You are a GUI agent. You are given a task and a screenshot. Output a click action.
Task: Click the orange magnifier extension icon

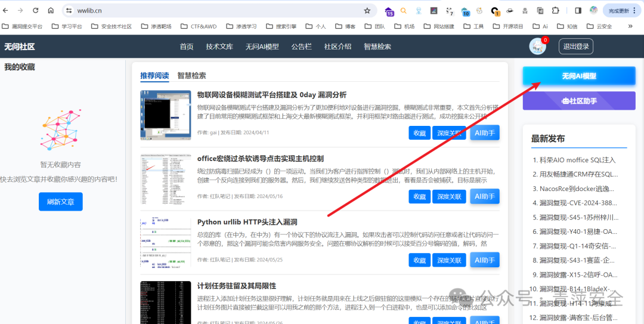pyautogui.click(x=404, y=11)
